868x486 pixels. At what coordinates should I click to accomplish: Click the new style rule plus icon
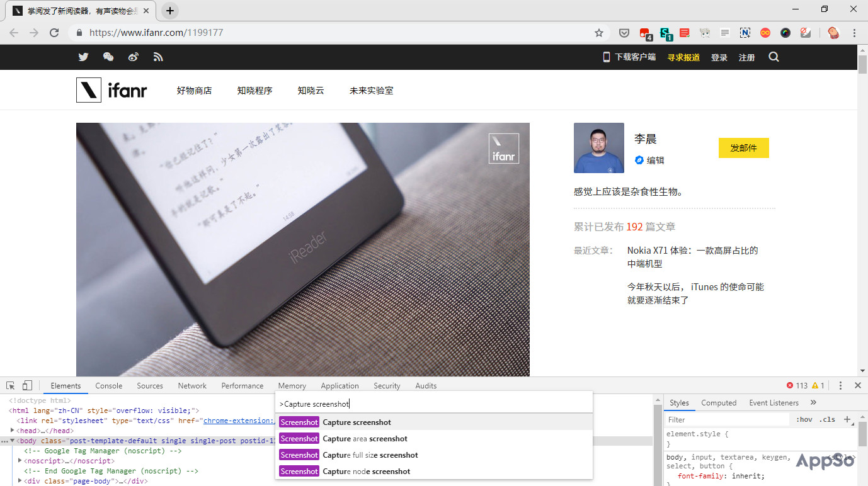point(847,419)
